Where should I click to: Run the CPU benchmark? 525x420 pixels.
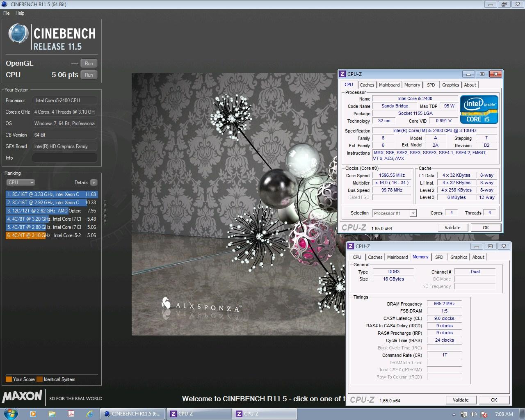(x=89, y=75)
